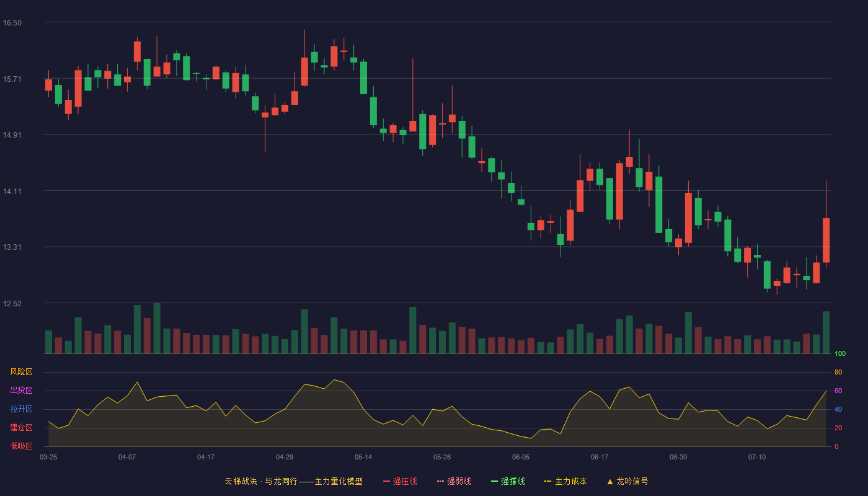Click the 04-29 date label
The height and width of the screenshot is (496, 868).
click(x=285, y=457)
